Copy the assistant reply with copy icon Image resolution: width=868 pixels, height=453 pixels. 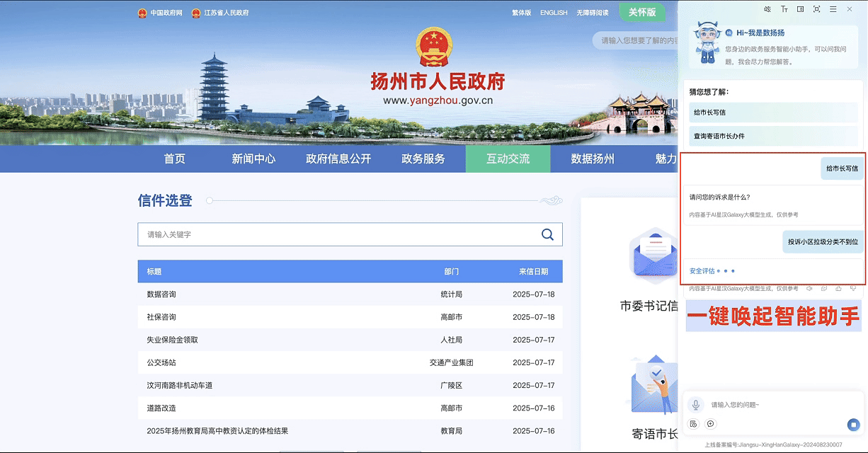(824, 288)
